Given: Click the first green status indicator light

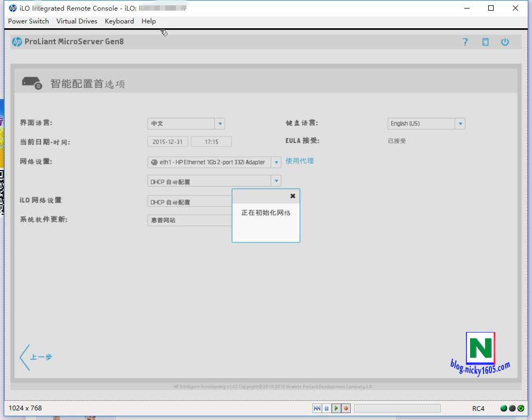Looking at the screenshot, I should (504, 408).
